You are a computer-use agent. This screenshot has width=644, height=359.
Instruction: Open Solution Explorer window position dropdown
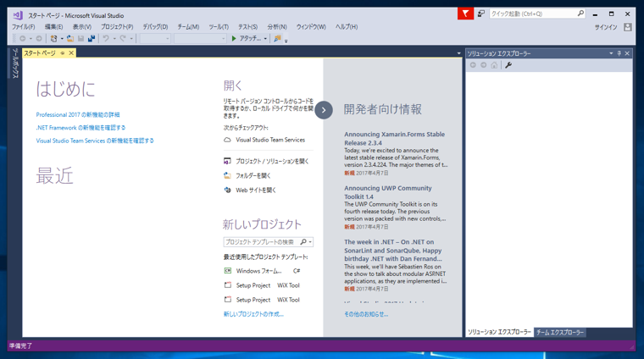coord(611,53)
